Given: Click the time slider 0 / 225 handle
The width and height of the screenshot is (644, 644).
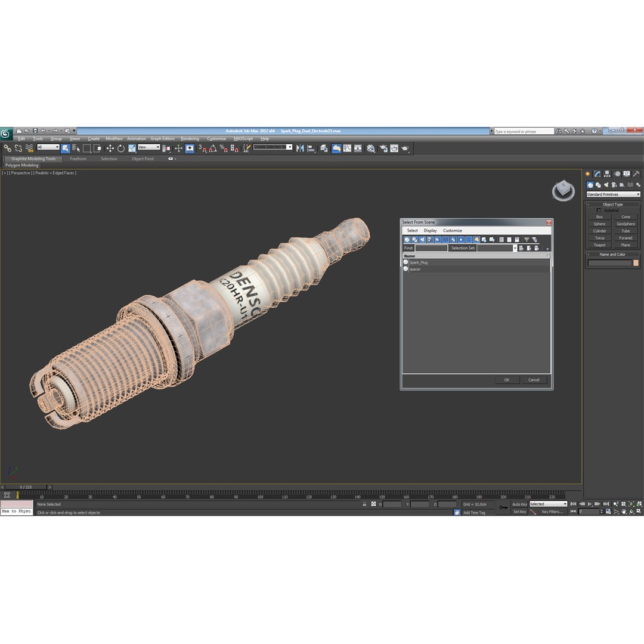Looking at the screenshot, I should 26,487.
